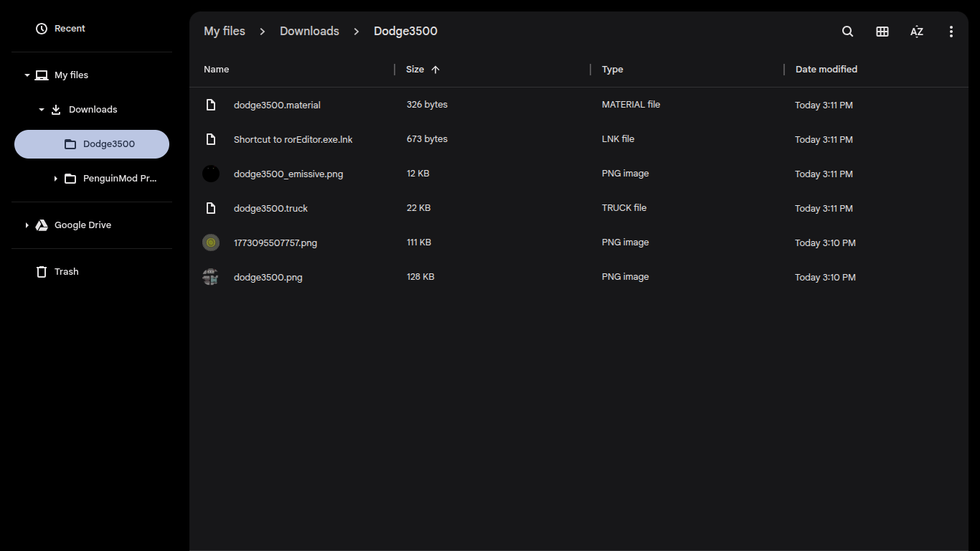The height and width of the screenshot is (551, 980).
Task: Go to Downloads in breadcrumb path
Action: (309, 32)
